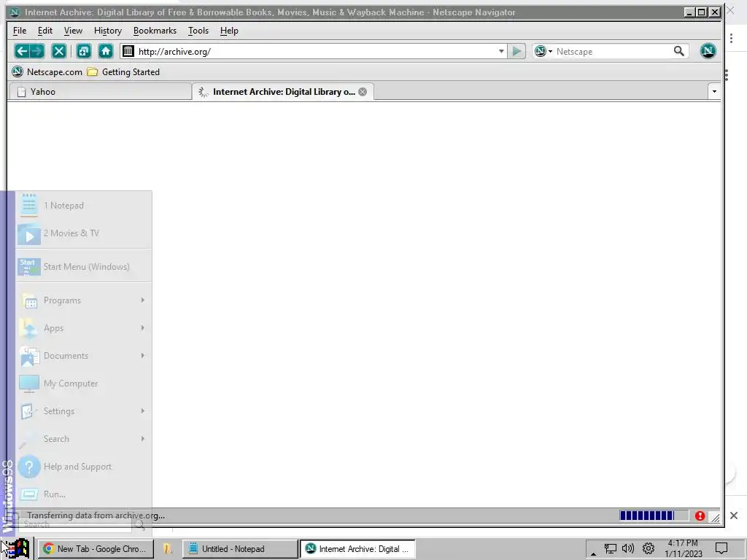Image resolution: width=747 pixels, height=560 pixels.
Task: Open the list all tabs dropdown
Action: click(713, 91)
